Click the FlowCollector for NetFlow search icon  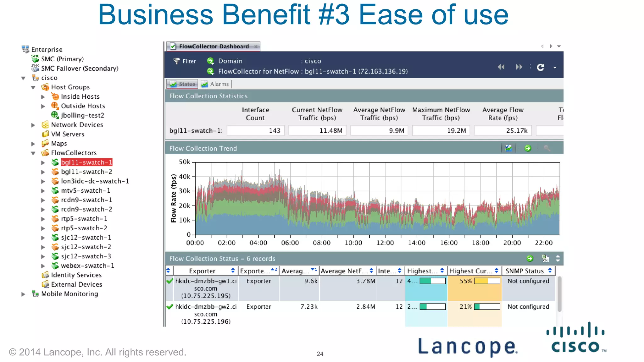point(210,71)
